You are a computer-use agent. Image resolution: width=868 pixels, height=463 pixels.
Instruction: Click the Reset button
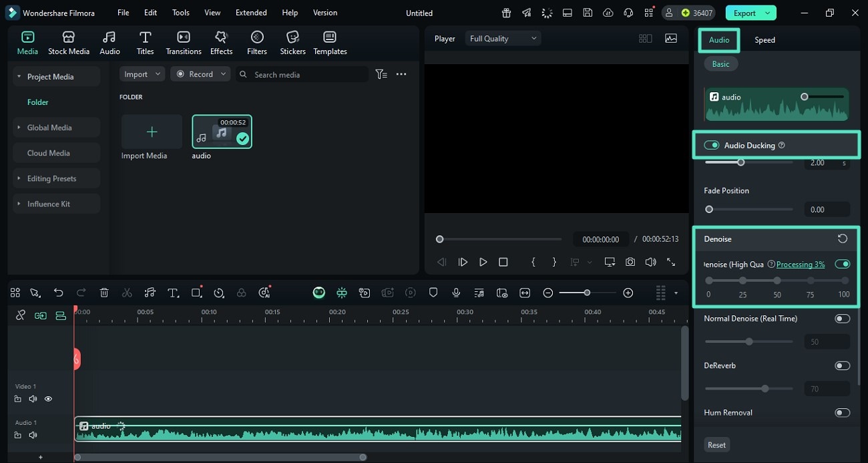coord(716,445)
